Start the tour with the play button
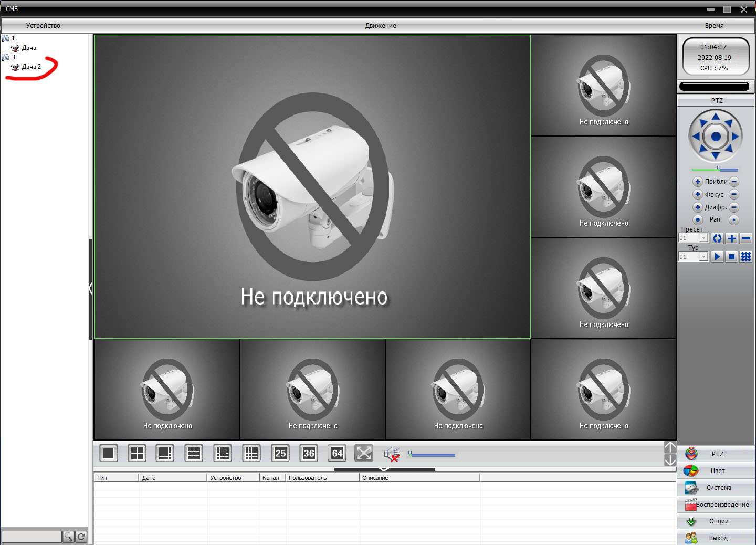The height and width of the screenshot is (545, 756). click(717, 257)
